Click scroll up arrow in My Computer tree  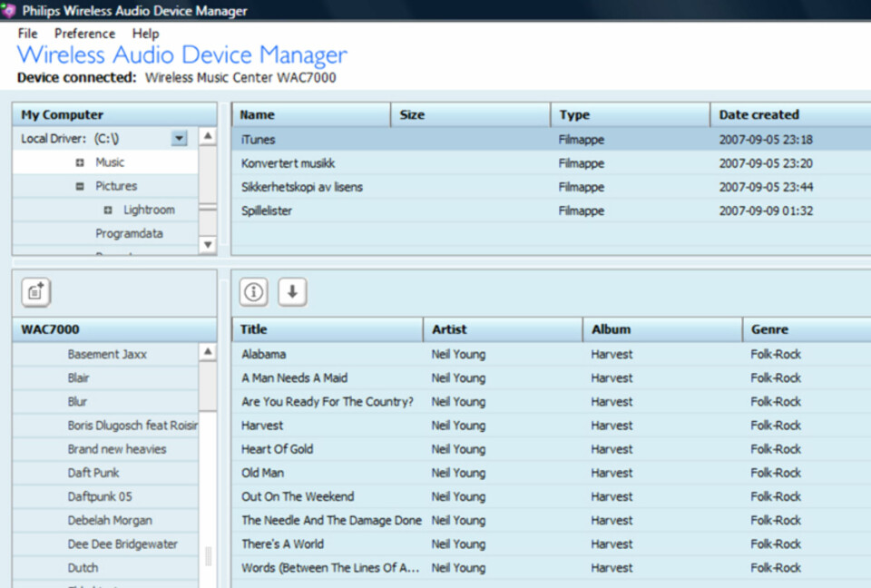tap(208, 136)
